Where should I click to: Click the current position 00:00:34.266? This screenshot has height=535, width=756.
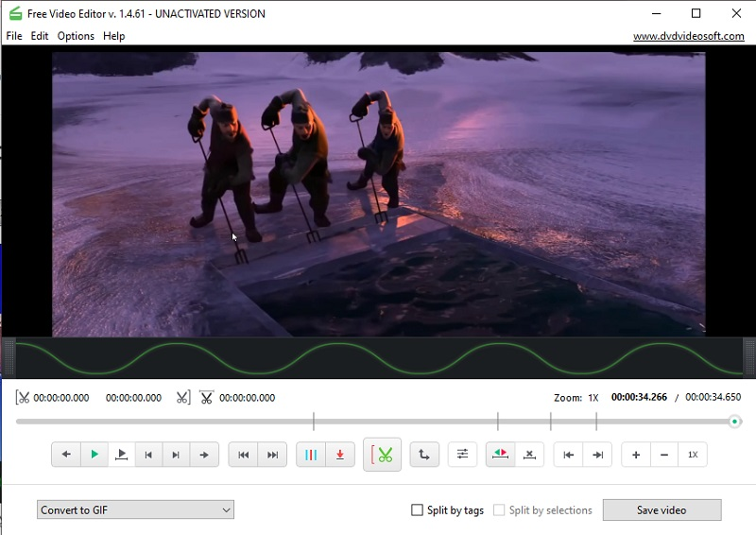639,397
